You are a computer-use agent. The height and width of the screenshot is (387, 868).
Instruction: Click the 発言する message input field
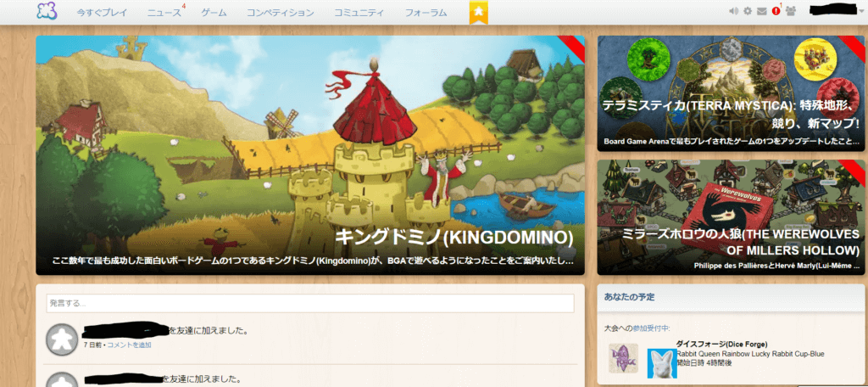point(310,303)
